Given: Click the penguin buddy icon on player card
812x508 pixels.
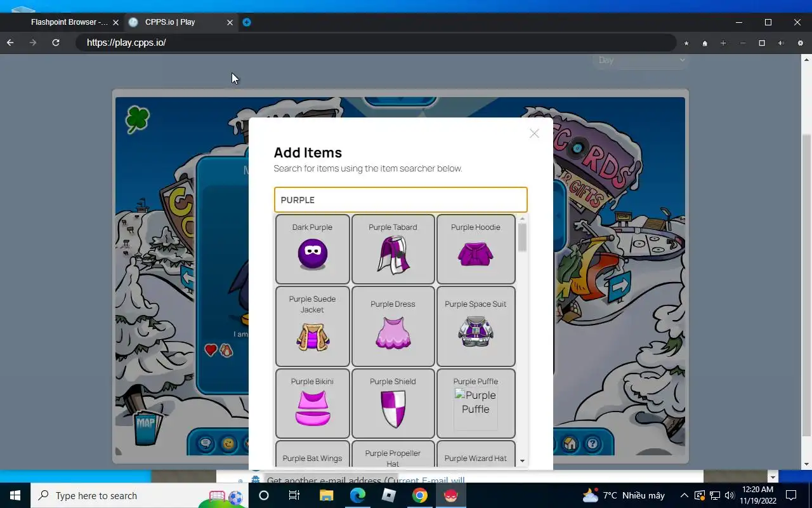Looking at the screenshot, I should (226, 350).
